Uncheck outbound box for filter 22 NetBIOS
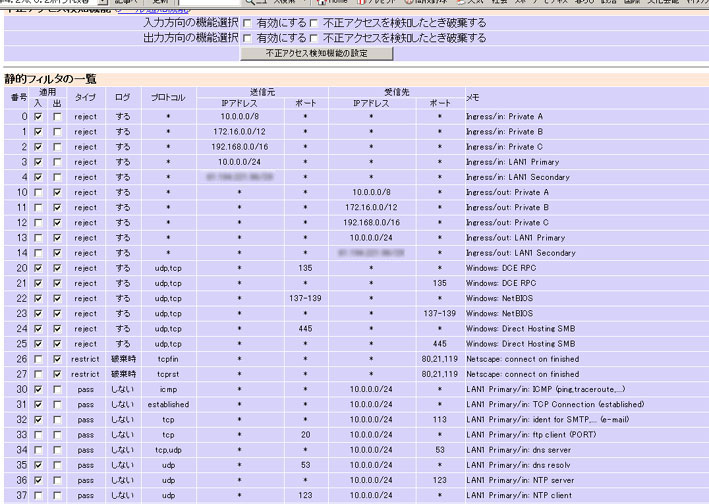The image size is (709, 504). (x=56, y=298)
